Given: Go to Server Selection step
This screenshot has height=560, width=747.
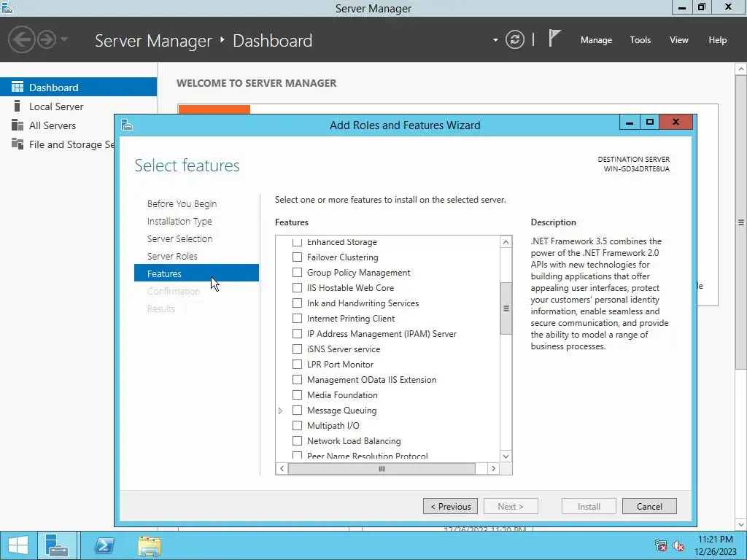Looking at the screenshot, I should pos(179,238).
